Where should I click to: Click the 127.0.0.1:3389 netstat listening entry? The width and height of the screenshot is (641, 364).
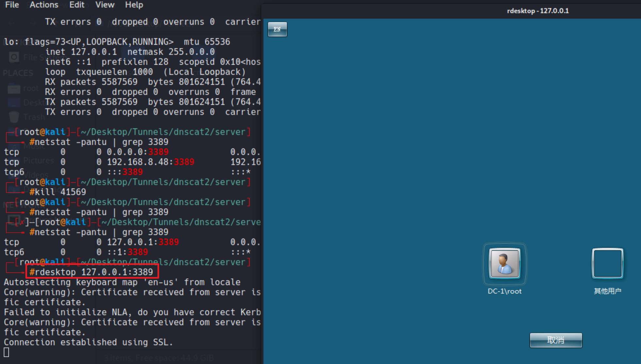(x=143, y=242)
